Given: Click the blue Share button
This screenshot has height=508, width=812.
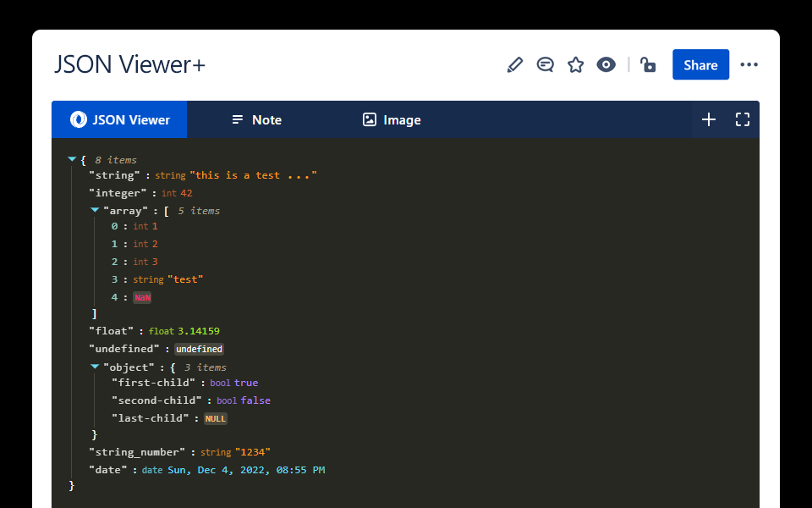Looking at the screenshot, I should coord(700,65).
